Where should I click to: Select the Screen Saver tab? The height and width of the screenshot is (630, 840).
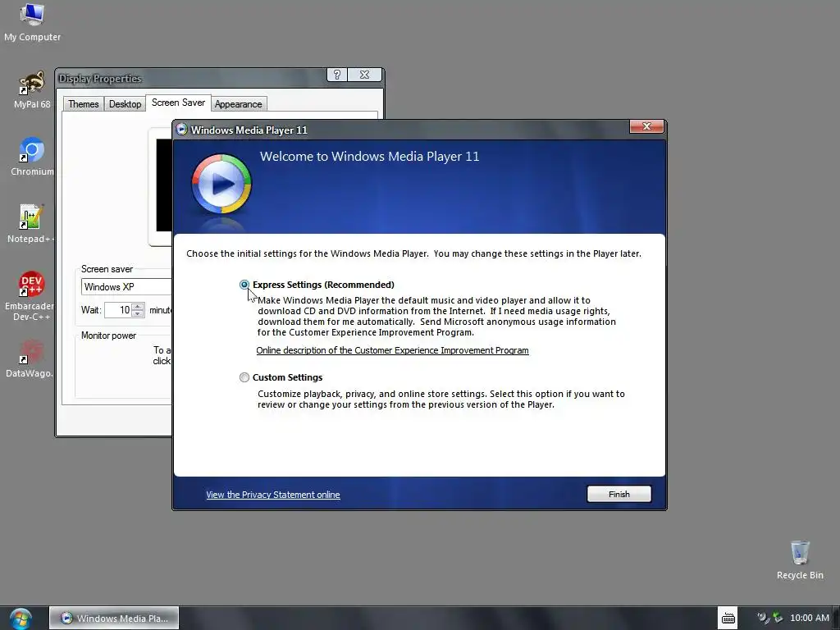coord(178,103)
